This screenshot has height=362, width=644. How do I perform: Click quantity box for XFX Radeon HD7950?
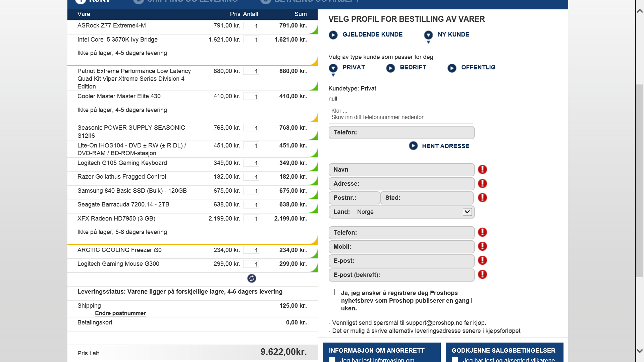pos(251,219)
